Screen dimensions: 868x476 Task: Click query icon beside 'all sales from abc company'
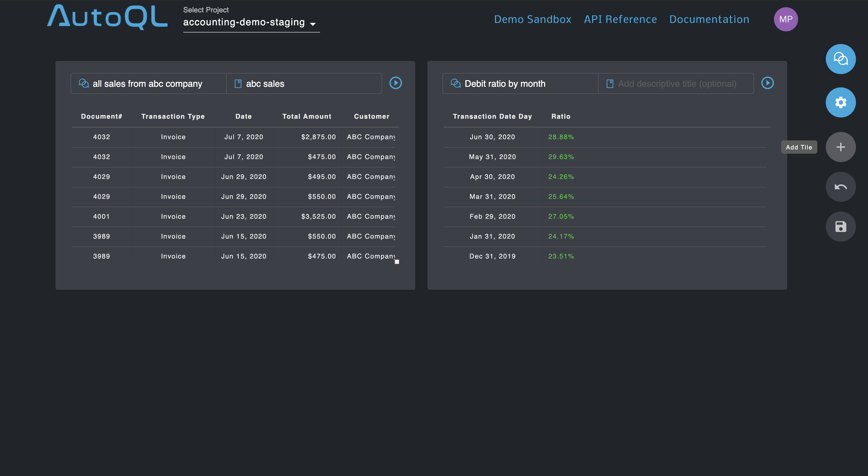click(83, 83)
